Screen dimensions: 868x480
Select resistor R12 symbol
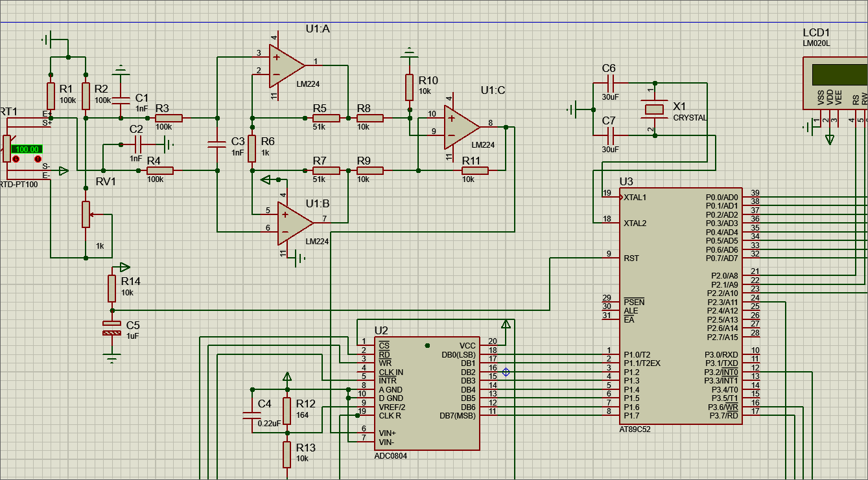tap(287, 411)
